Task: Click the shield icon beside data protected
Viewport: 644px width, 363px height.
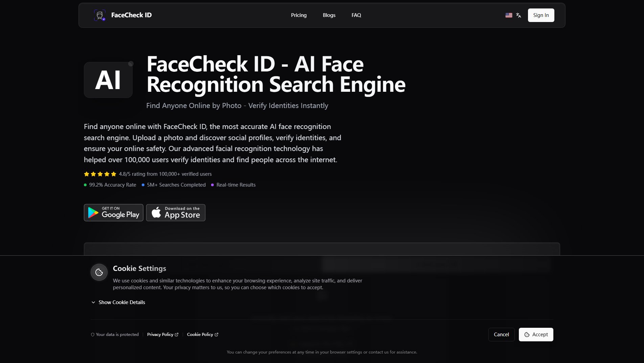Action: (92, 335)
